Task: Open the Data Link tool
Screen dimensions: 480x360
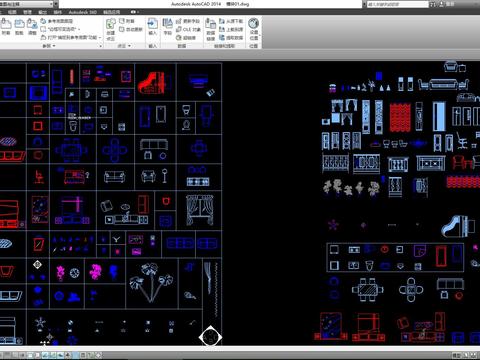Action: (211, 29)
